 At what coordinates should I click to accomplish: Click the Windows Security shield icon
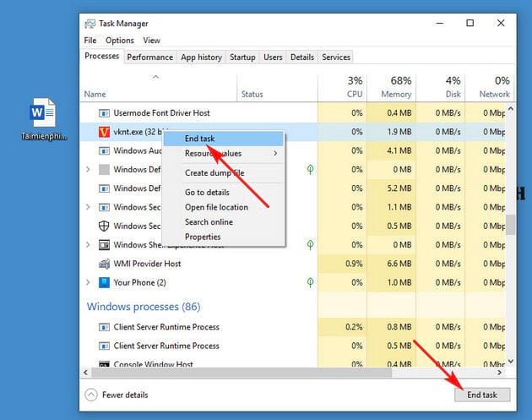click(104, 226)
